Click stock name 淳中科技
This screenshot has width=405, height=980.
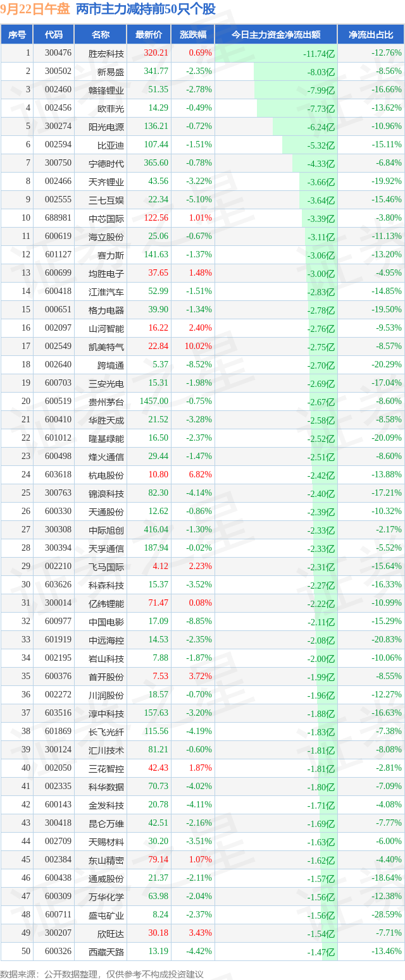pos(106,713)
